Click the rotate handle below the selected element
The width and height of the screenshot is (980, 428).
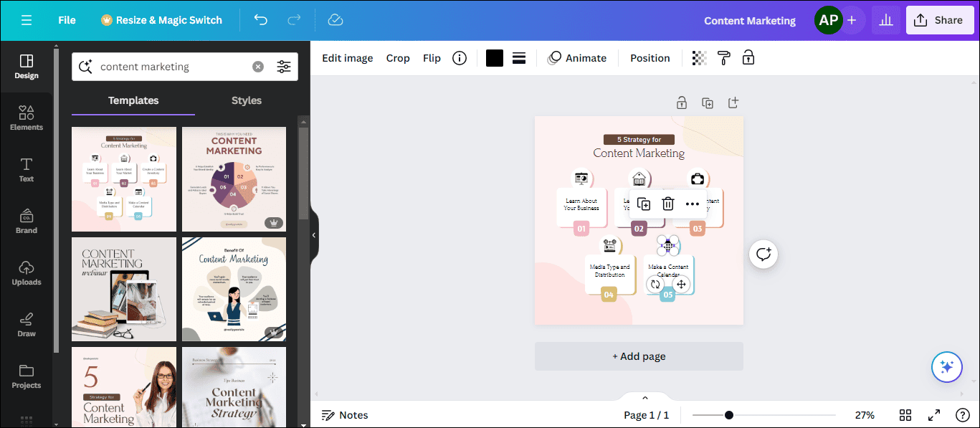coord(655,284)
